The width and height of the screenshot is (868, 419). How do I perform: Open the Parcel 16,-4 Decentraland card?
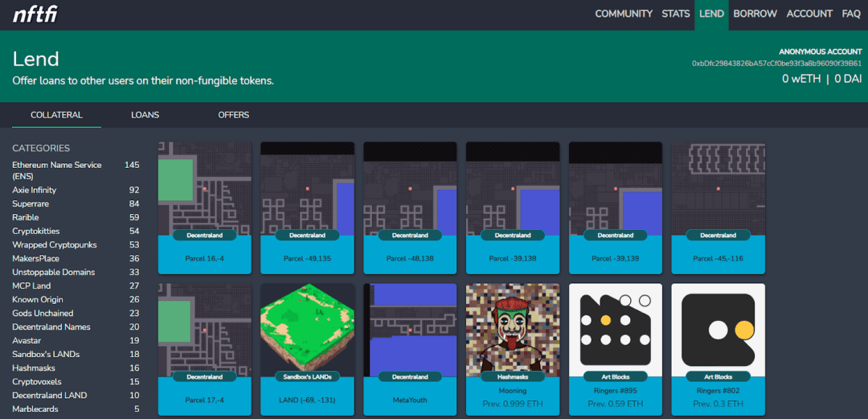pos(205,207)
